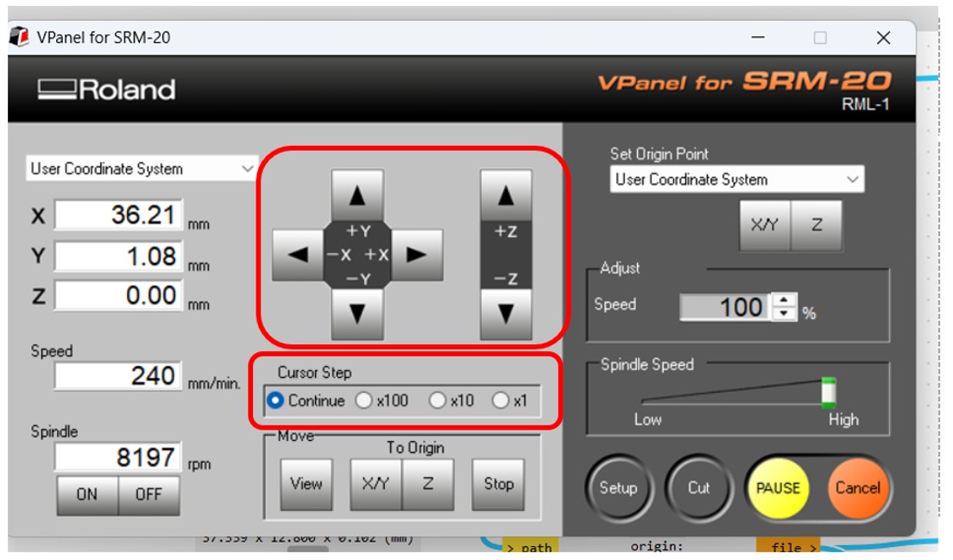Open the Cut dialog
The image size is (953, 560).
699,488
